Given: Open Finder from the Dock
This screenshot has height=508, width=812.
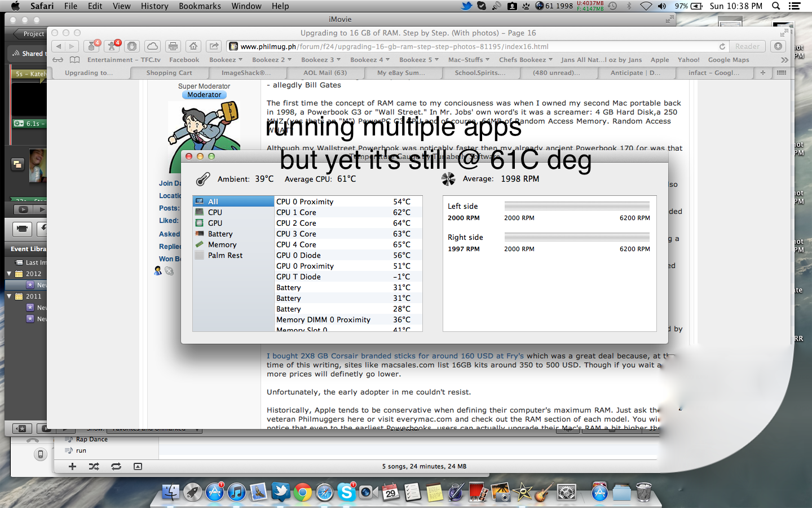Looking at the screenshot, I should tap(170, 492).
